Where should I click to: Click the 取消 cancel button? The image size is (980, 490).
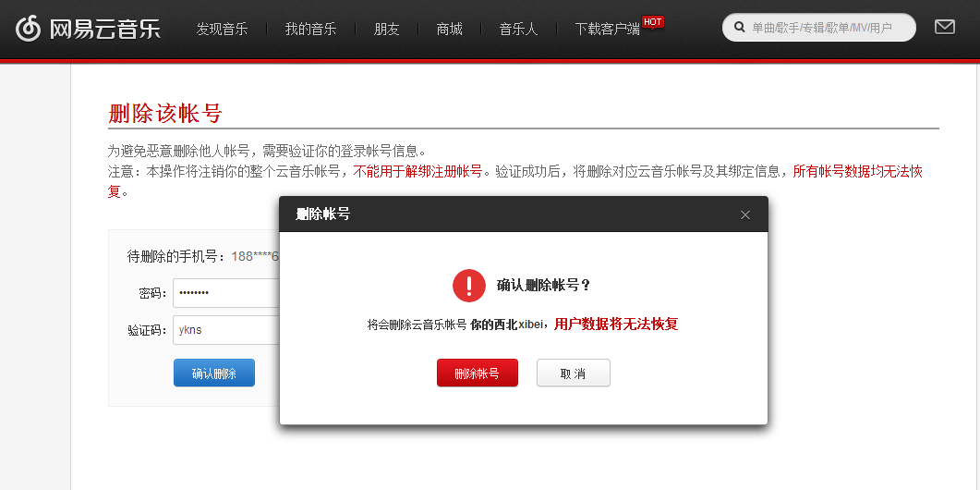click(573, 373)
